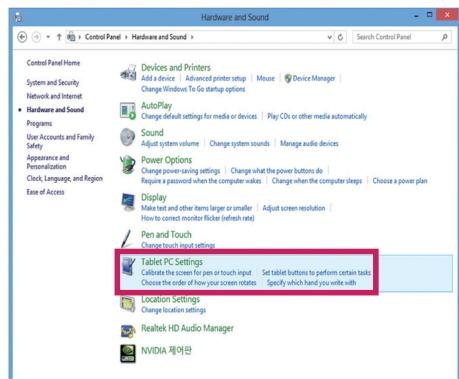Open Realtek HD Audio Manager link
The image size is (459, 379).
click(187, 328)
